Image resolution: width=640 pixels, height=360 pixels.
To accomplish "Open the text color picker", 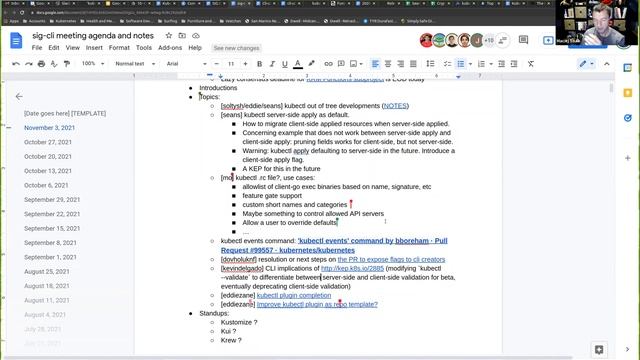I will (298, 64).
